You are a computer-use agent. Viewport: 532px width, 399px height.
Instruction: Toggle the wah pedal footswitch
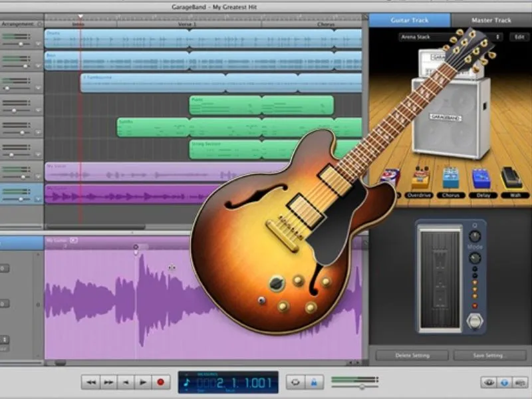(474, 321)
